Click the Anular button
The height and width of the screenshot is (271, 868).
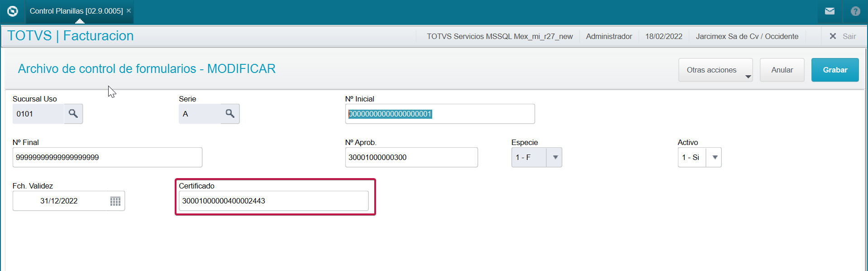click(x=782, y=70)
